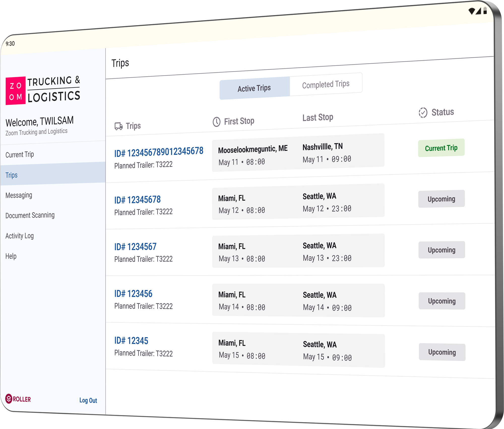
Task: Click the Zoom Trucking & Logistics logo
Action: (x=43, y=90)
